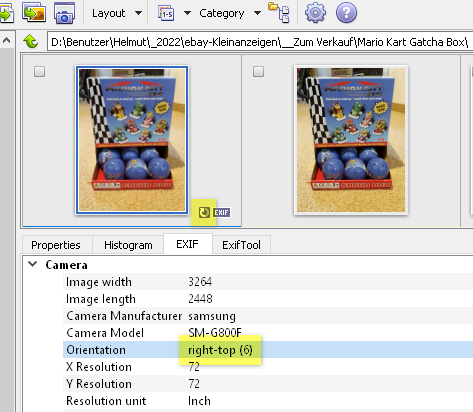Click the value 2448
This screenshot has width=473, height=412.
pos(200,299)
